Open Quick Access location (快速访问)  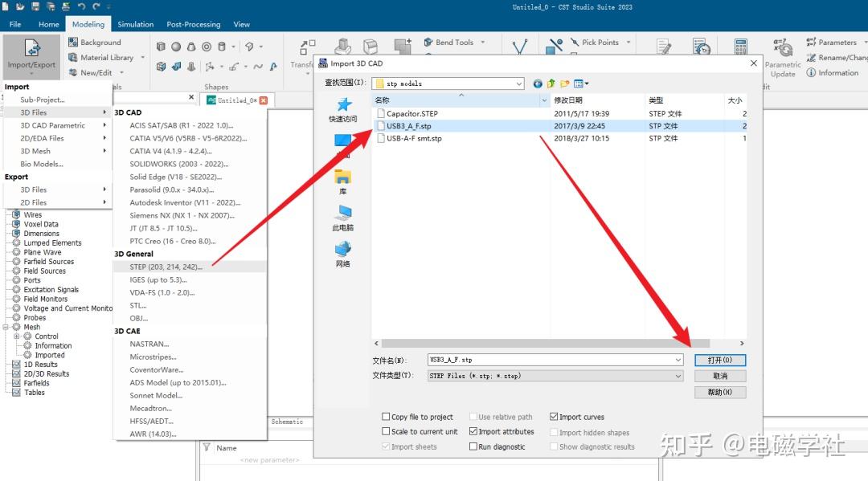[343, 109]
